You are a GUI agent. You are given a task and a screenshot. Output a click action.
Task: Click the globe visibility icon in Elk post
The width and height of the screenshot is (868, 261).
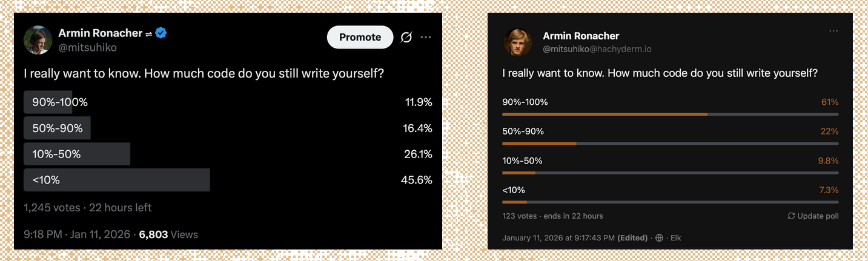click(659, 238)
